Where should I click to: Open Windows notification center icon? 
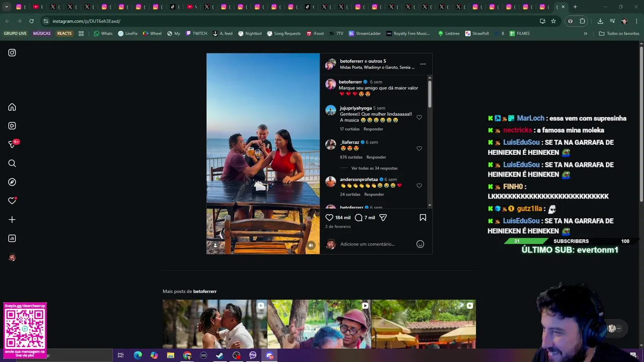(x=633, y=355)
